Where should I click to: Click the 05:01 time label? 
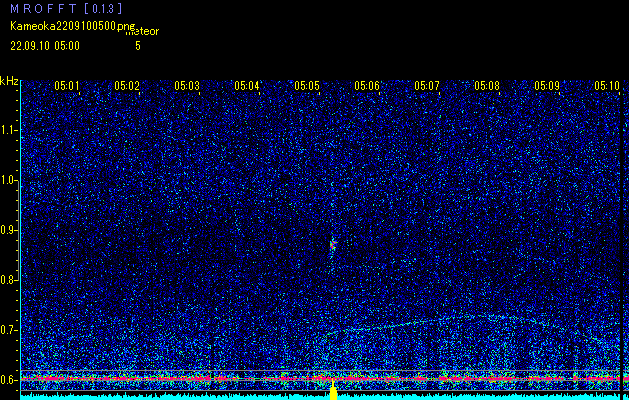(x=67, y=85)
